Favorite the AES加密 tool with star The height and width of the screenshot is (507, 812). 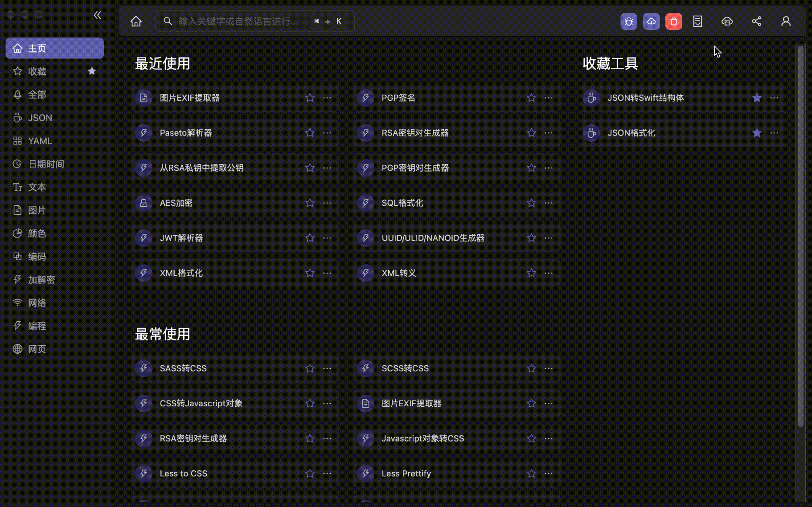pos(310,203)
